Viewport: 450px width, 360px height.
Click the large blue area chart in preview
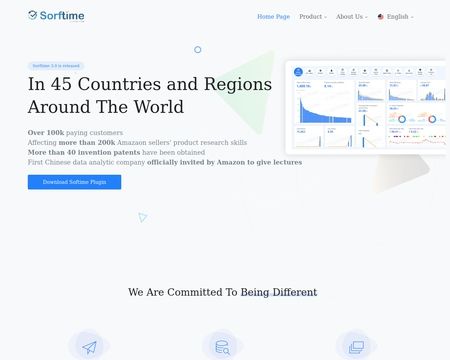click(x=325, y=110)
